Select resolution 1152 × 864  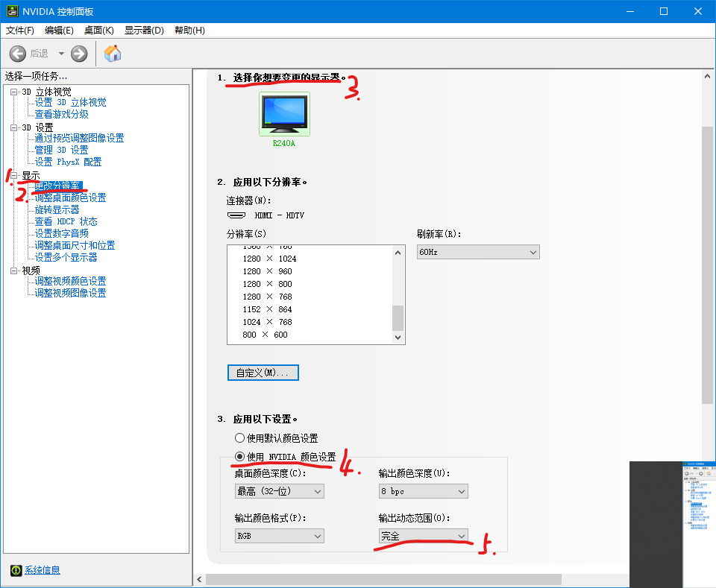point(267,309)
